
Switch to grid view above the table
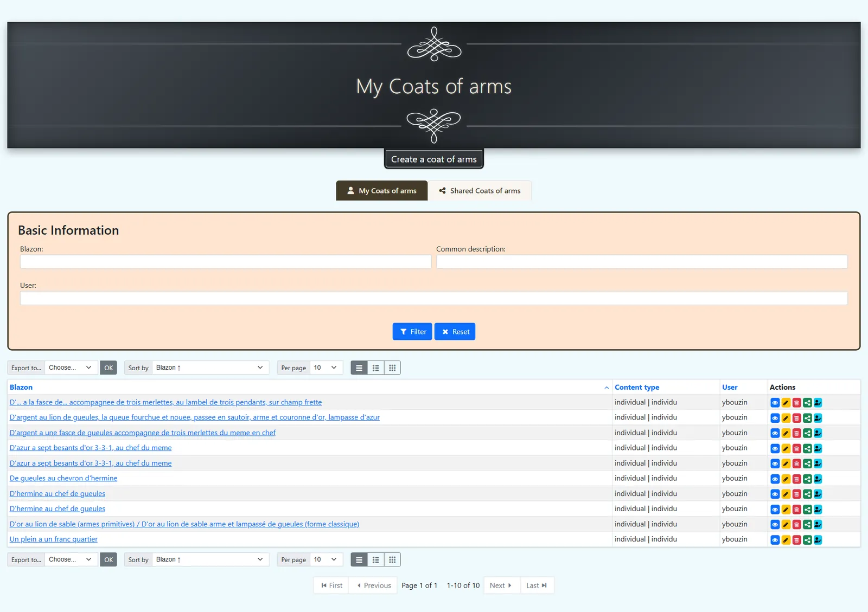[x=392, y=368]
